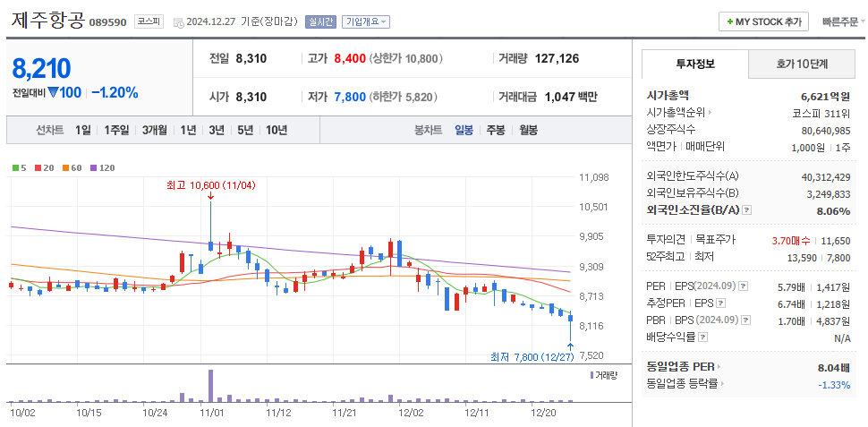Click the 거래대금 value 1,047 백만

point(571,97)
